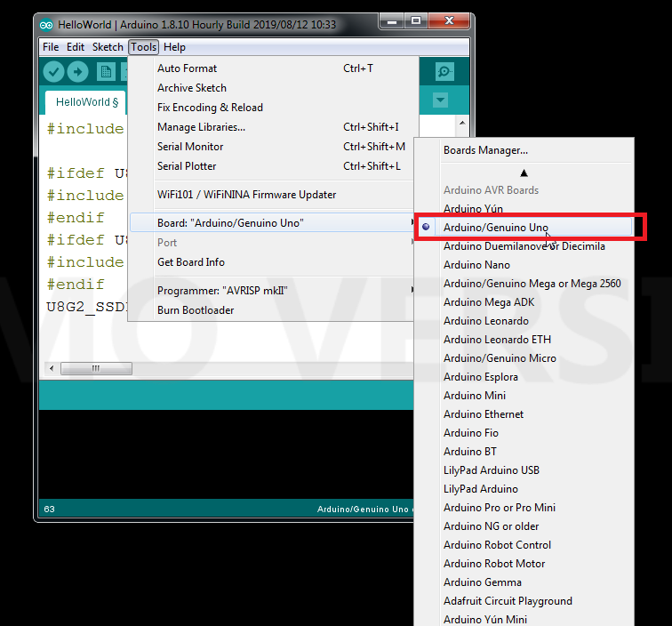The width and height of the screenshot is (672, 626).
Task: Select Arduino Duemilanove or Diecimila
Action: point(524,246)
